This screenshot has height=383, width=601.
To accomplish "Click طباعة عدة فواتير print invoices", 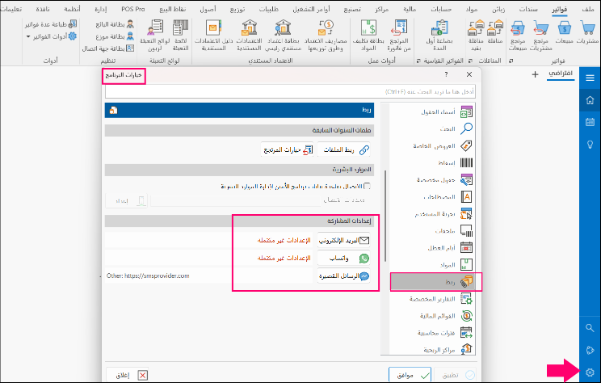I will (x=51, y=24).
